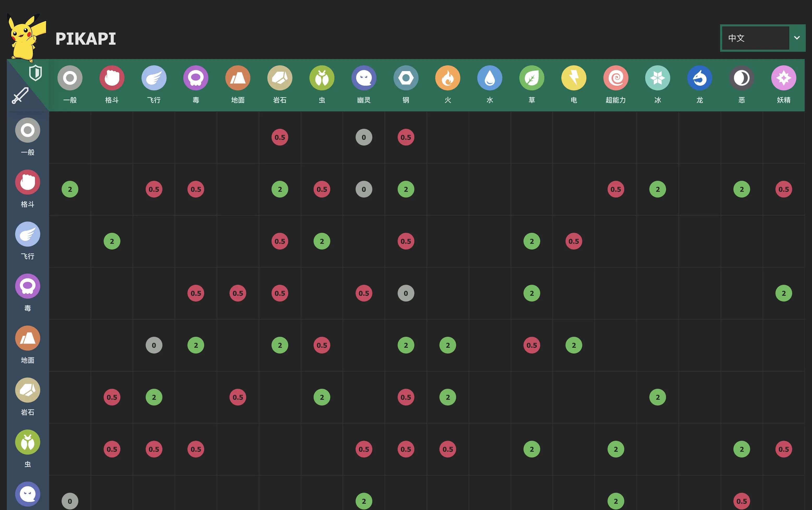Click the 2 badge for Rock versus Ice
The width and height of the screenshot is (812, 510).
658,397
